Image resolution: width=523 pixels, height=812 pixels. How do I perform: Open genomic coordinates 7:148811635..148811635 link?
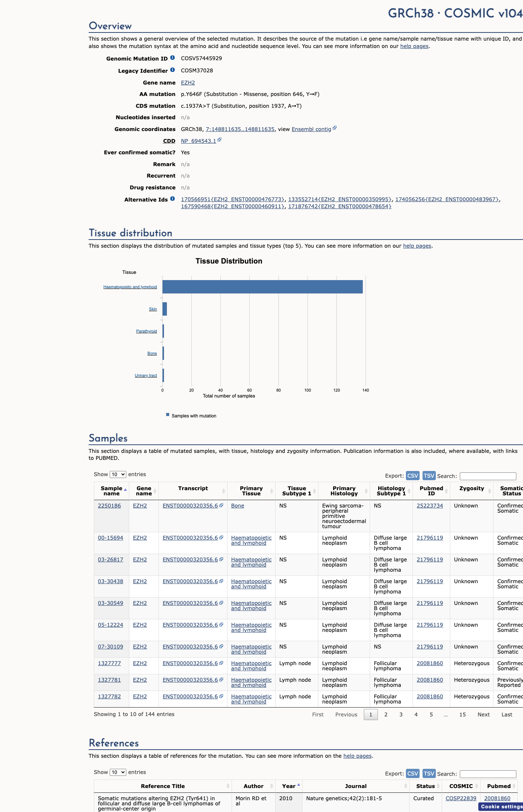[240, 129]
